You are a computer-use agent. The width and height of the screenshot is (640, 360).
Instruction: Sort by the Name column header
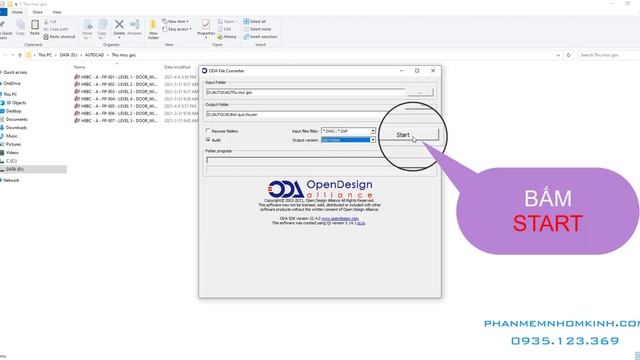click(x=80, y=67)
